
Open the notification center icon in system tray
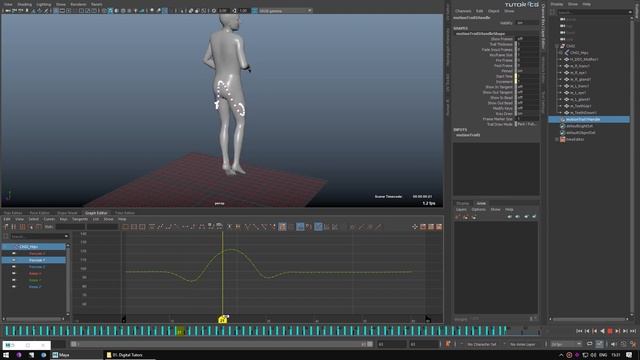point(629,355)
